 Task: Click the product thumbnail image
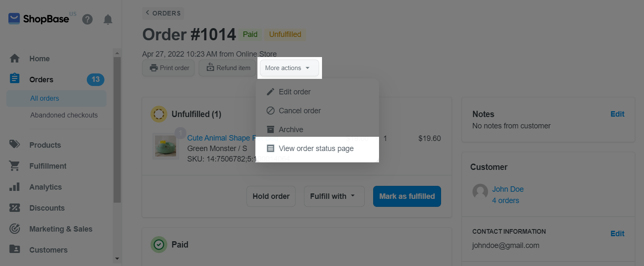[x=165, y=146]
